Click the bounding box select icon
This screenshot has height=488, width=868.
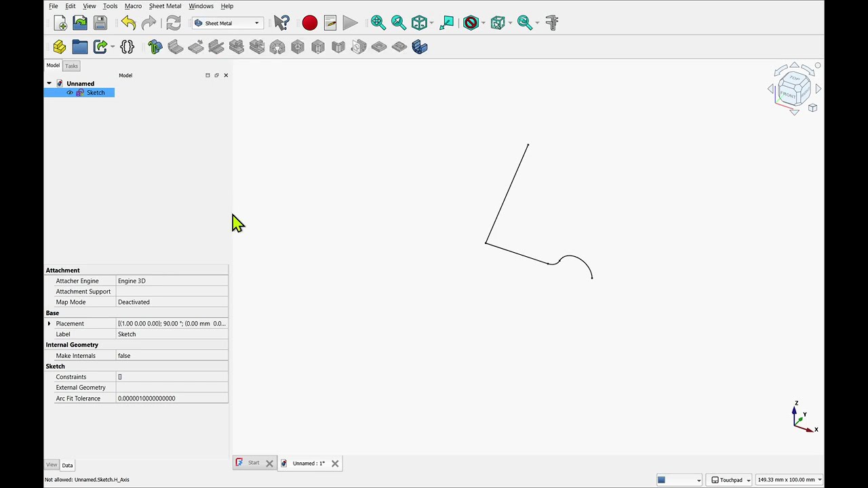click(x=498, y=23)
